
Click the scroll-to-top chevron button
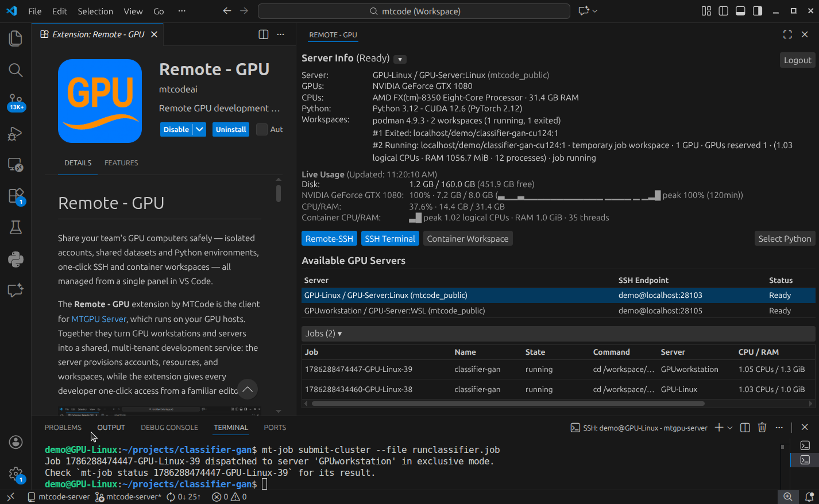(x=248, y=389)
